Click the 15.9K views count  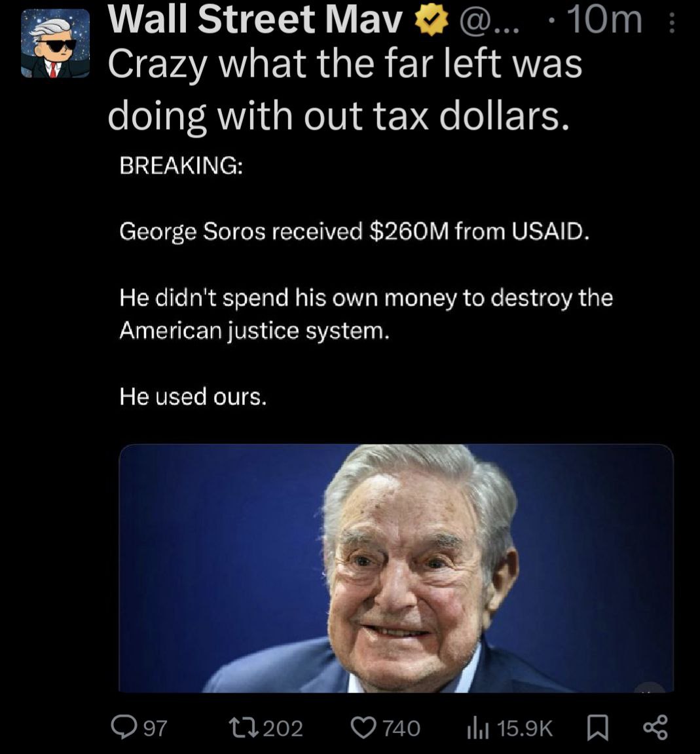[525, 728]
